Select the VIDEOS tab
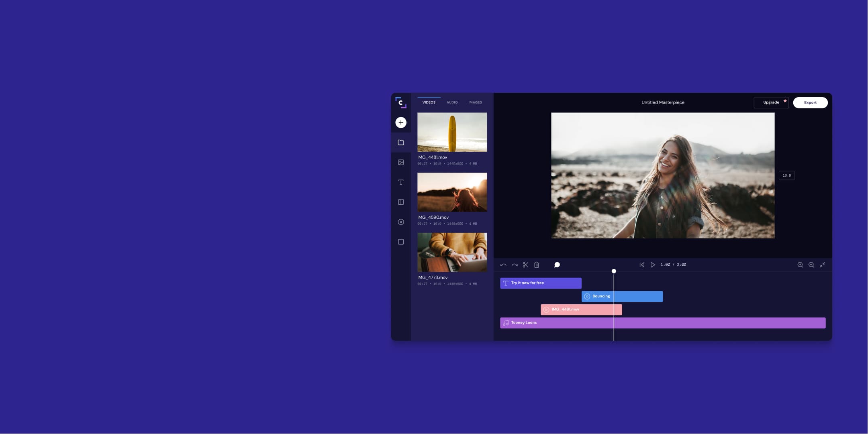 pyautogui.click(x=429, y=102)
